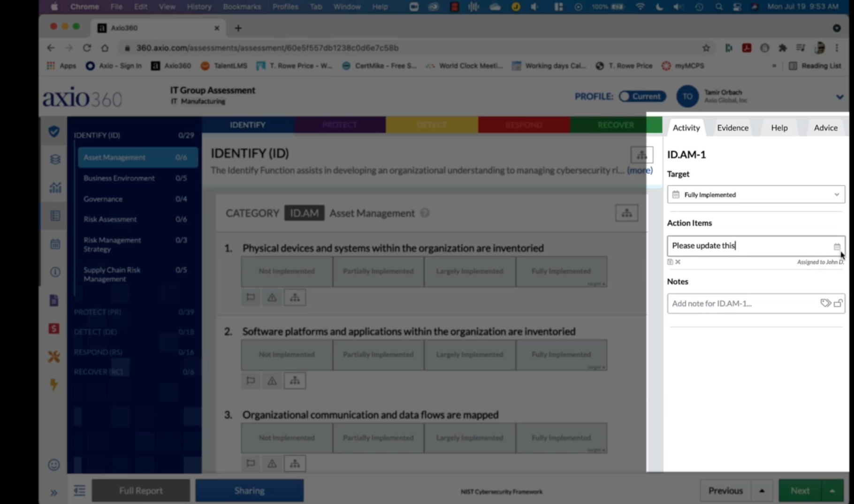Switch to the Evidence tab
854x504 pixels.
pyautogui.click(x=732, y=127)
